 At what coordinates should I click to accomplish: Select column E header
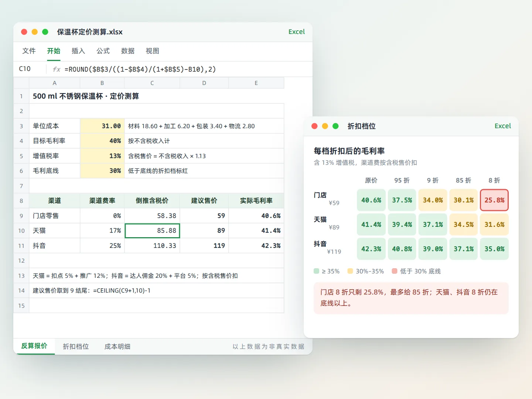pyautogui.click(x=256, y=83)
